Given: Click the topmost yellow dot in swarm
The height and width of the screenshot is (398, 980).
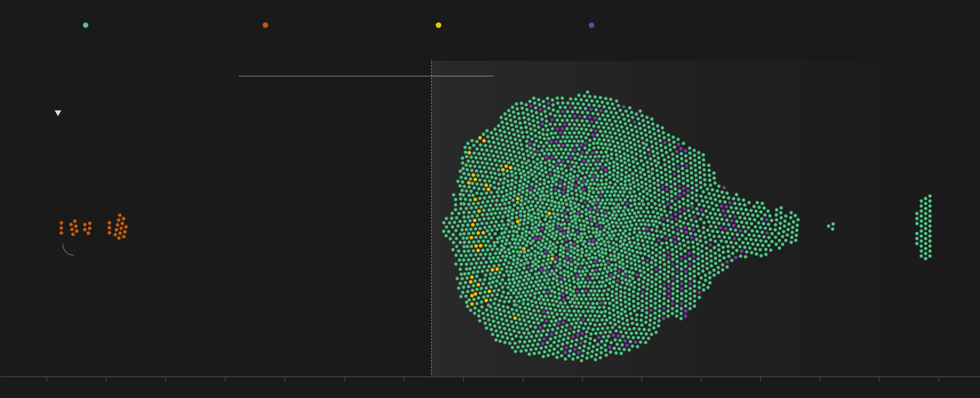Looking at the screenshot, I should tap(480, 138).
